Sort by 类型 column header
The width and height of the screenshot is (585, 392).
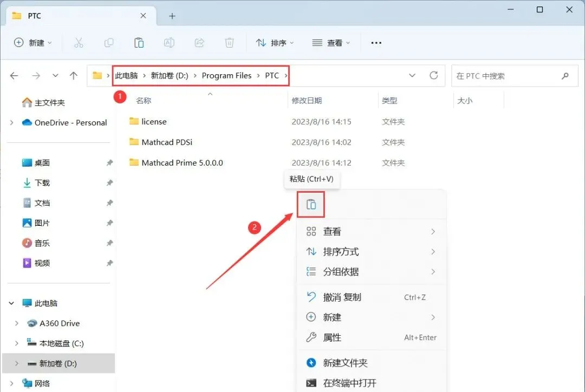(389, 101)
